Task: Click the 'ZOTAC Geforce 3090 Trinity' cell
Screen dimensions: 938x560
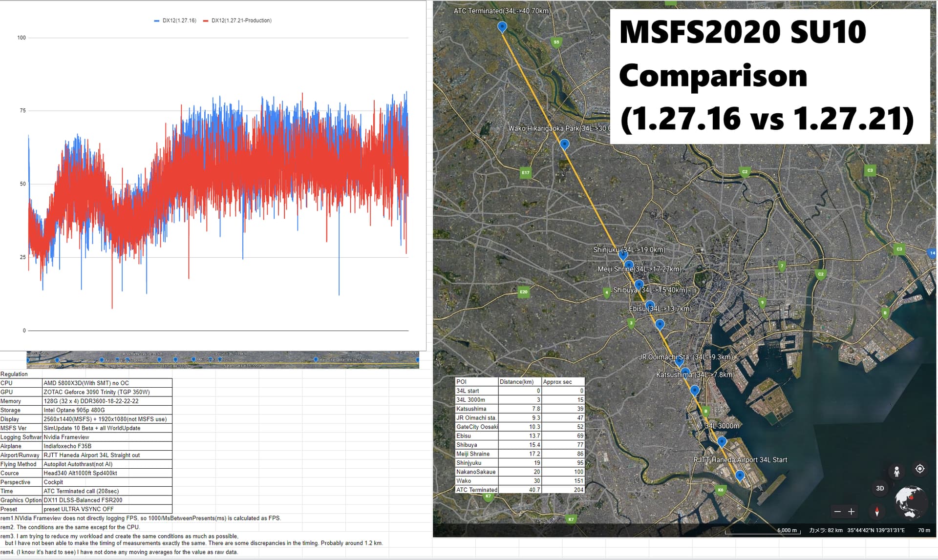Action: pos(107,392)
